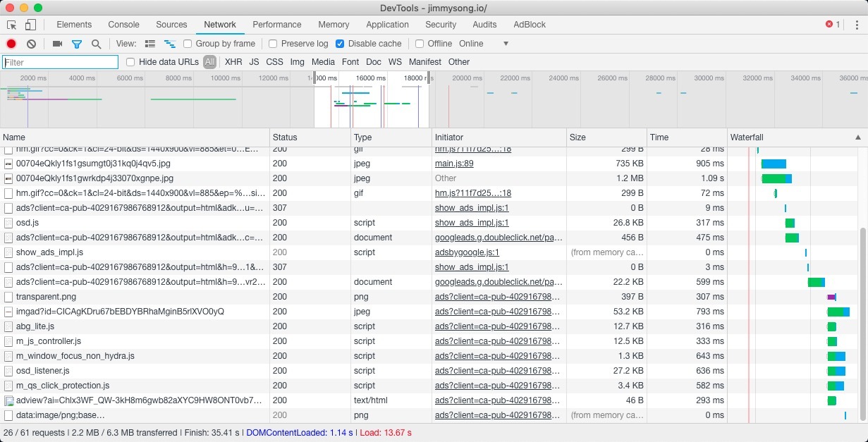Image resolution: width=868 pixels, height=442 pixels.
Task: Filter requests by XHR type
Action: (x=233, y=62)
